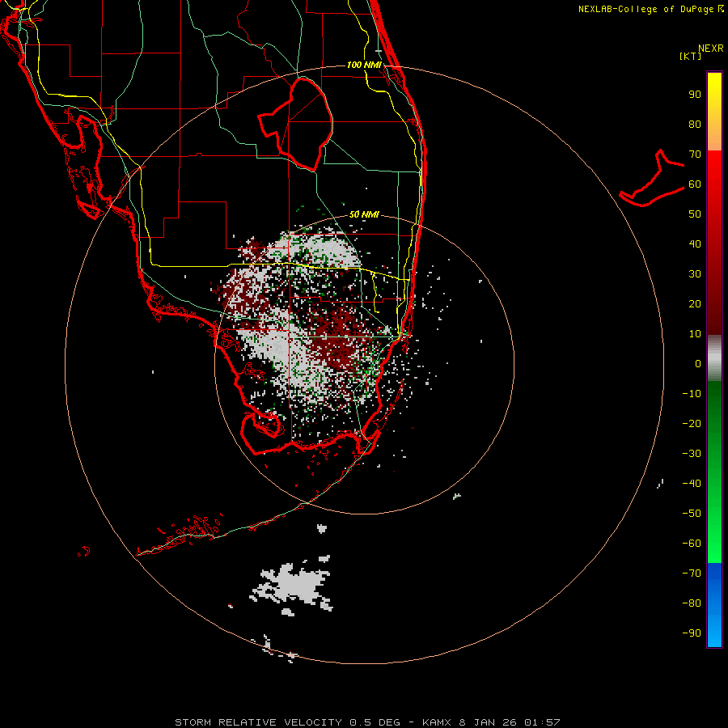728x728 pixels.
Task: Click the -70 value on the velocity scale
Action: point(692,573)
